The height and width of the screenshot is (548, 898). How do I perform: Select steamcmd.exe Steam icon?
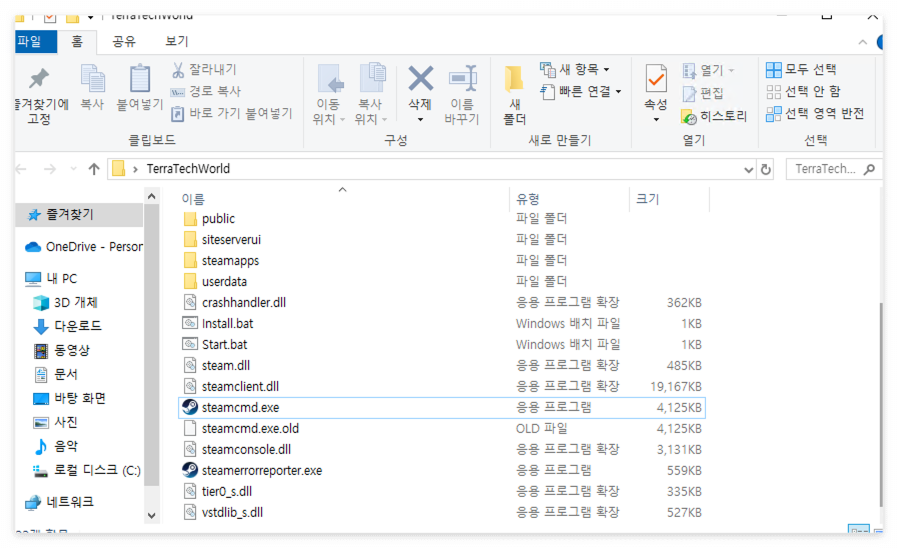pos(190,407)
